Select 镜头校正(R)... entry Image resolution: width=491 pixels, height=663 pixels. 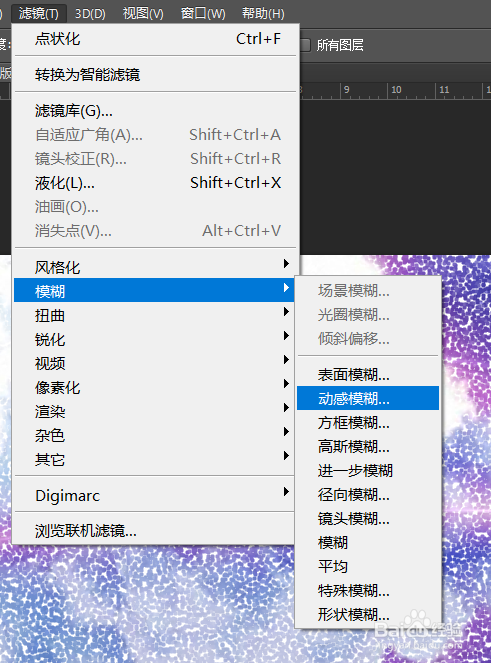pos(155,159)
